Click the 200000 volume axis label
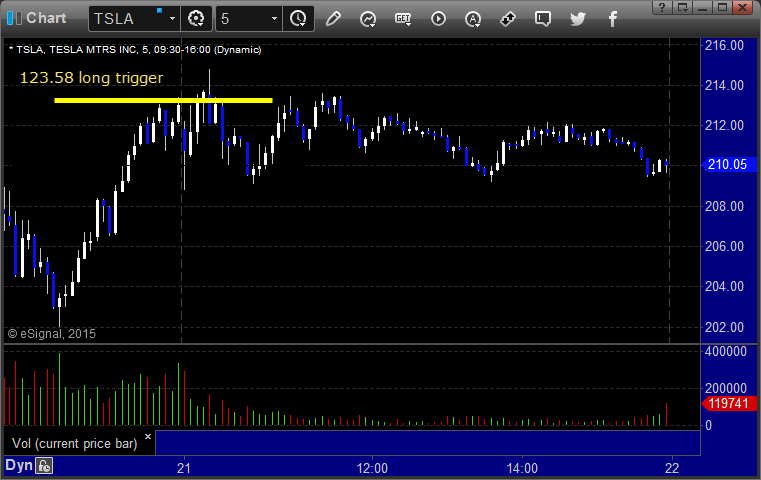761x480 pixels. [726, 388]
